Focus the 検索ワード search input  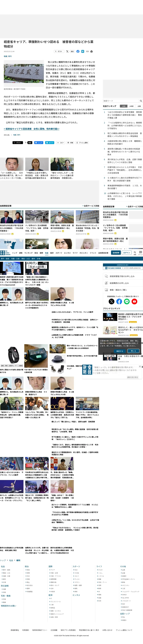(121, 101)
